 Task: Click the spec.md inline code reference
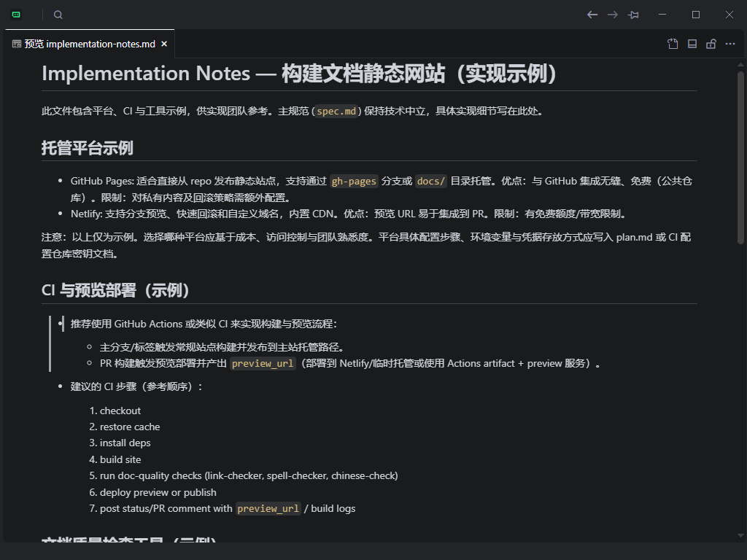[336, 112]
